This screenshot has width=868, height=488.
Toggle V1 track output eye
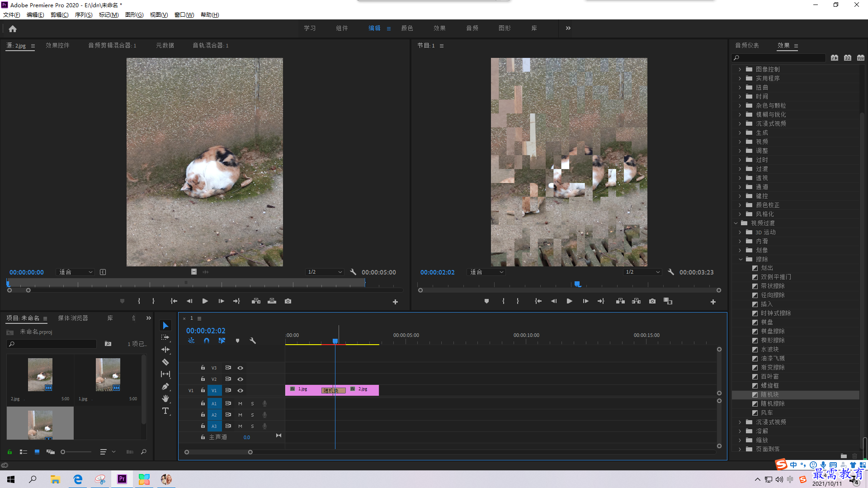[241, 390]
